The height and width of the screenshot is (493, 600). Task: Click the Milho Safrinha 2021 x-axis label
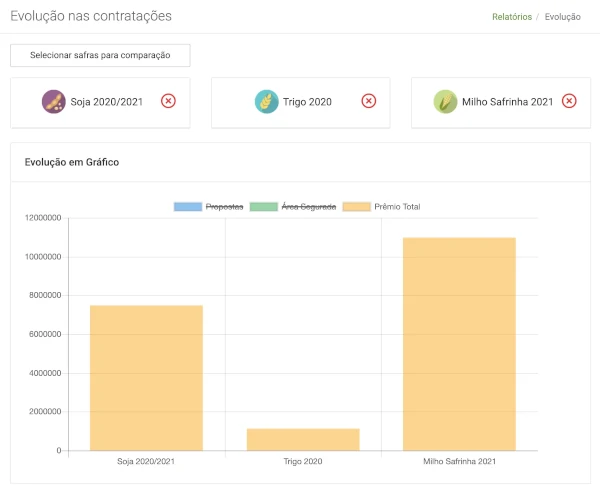[459, 461]
